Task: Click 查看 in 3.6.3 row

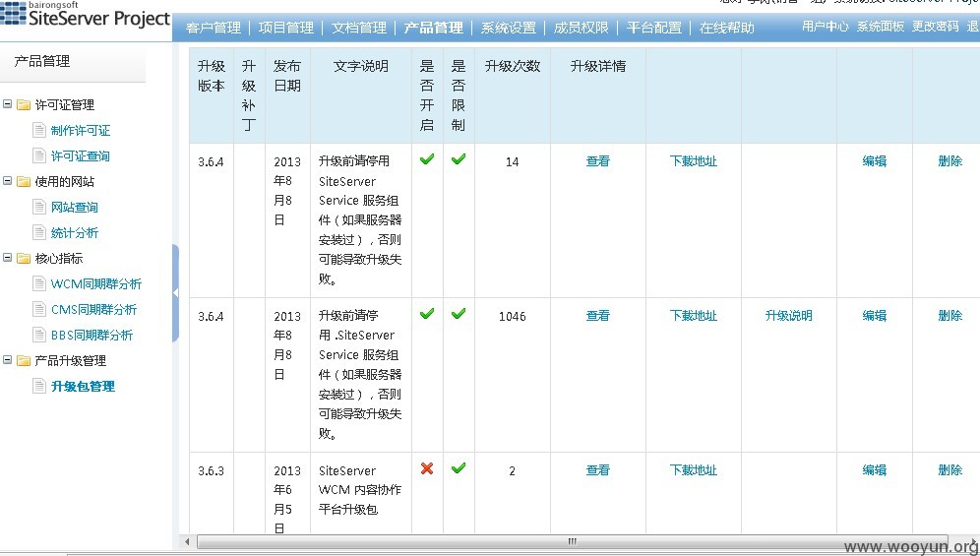Action: (597, 469)
